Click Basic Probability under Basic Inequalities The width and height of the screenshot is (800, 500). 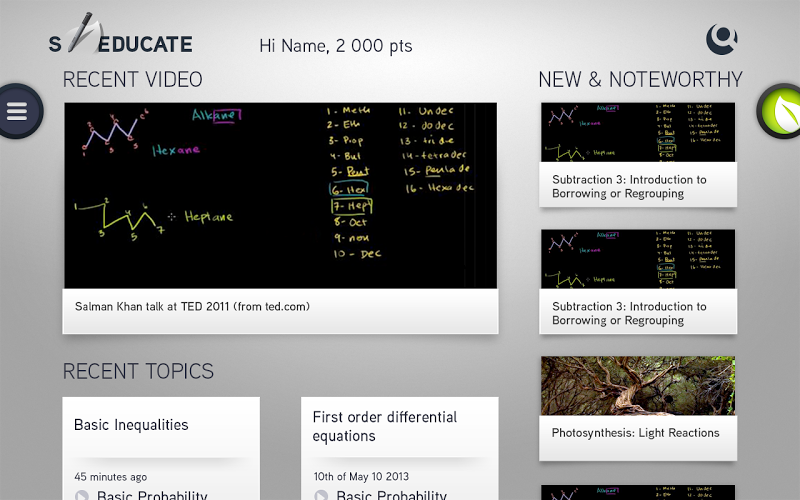click(x=152, y=495)
